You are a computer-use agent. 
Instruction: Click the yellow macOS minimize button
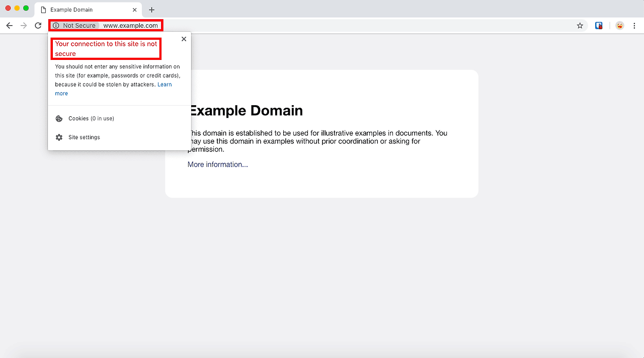(17, 8)
